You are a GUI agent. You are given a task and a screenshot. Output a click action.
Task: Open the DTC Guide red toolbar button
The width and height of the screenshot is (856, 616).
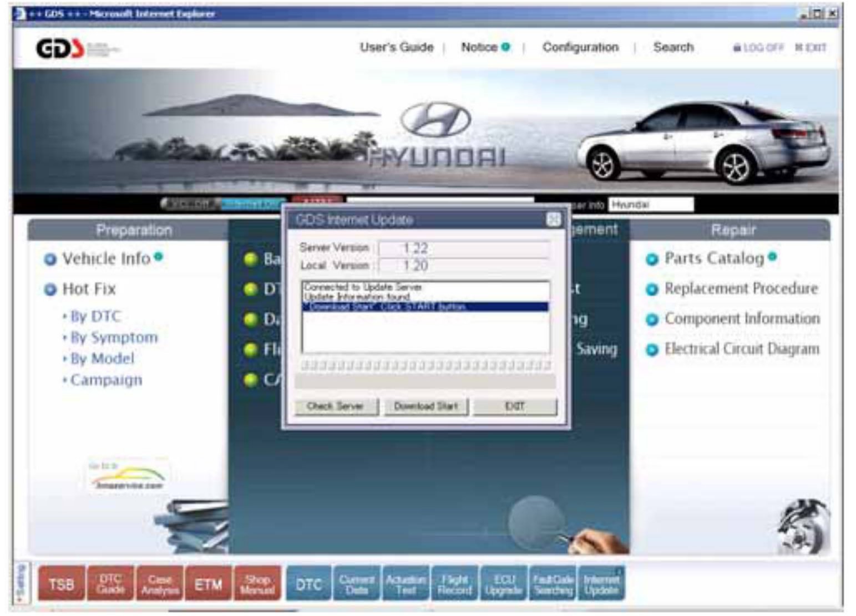pyautogui.click(x=110, y=584)
